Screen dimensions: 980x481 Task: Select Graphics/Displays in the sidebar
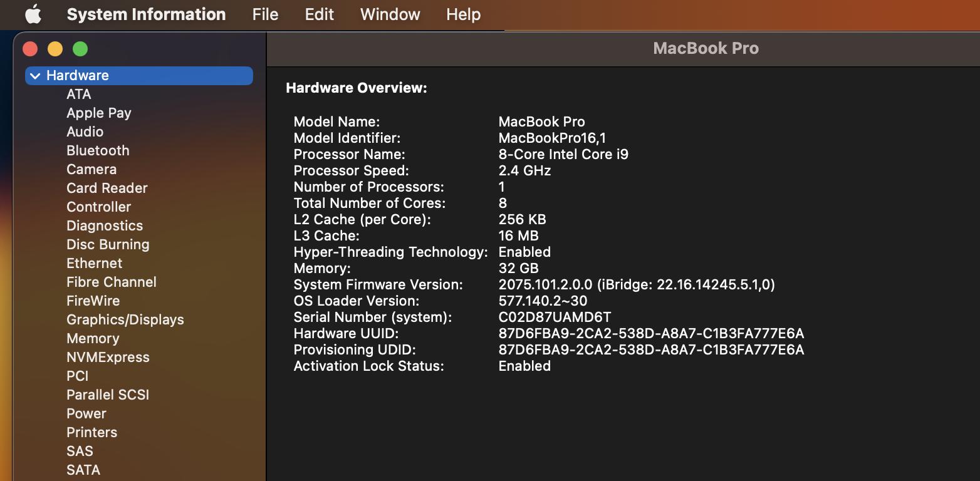(x=125, y=319)
